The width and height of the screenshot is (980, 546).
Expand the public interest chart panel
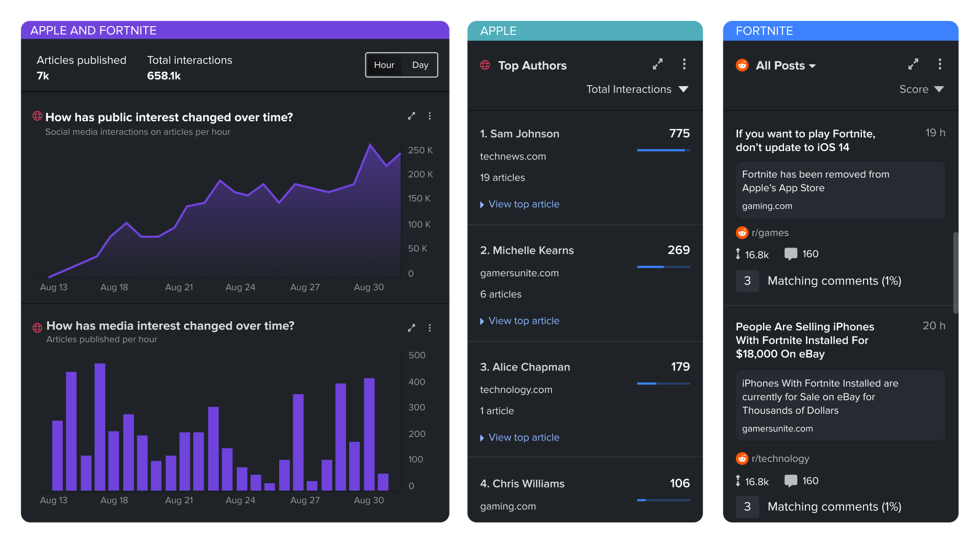(x=411, y=116)
